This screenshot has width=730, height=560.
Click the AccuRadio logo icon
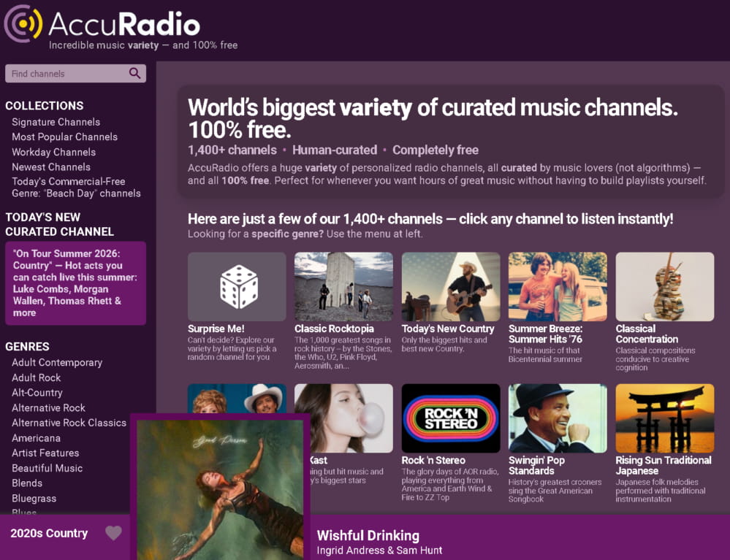tap(23, 23)
